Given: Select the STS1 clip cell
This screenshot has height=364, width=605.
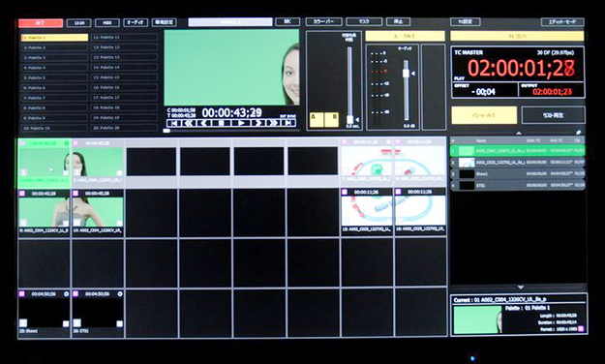Looking at the screenshot, I should [98, 313].
